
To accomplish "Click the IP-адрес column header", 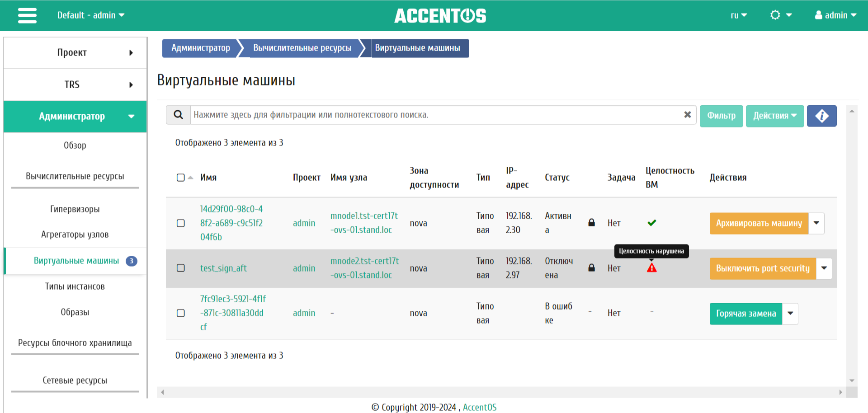I will click(517, 178).
